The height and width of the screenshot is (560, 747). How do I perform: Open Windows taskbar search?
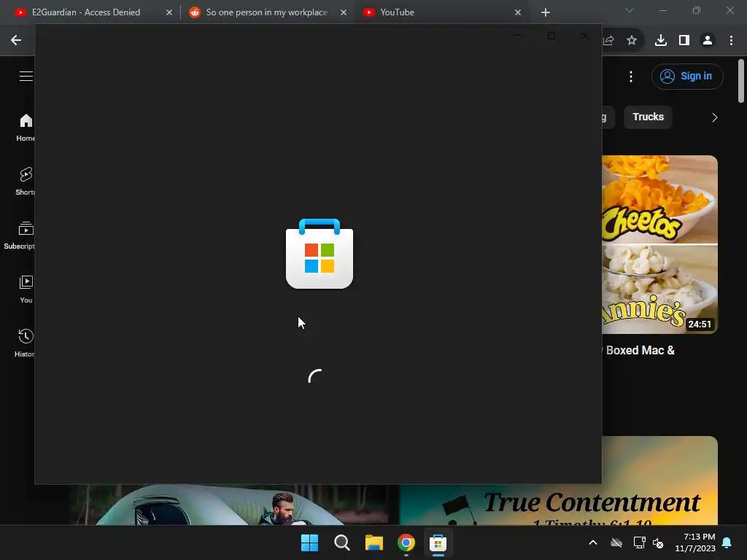[x=342, y=542]
